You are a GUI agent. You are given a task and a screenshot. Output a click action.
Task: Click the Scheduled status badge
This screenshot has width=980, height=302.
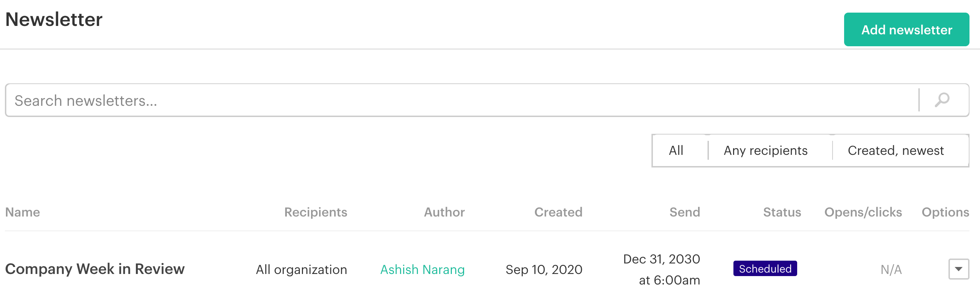[765, 268]
